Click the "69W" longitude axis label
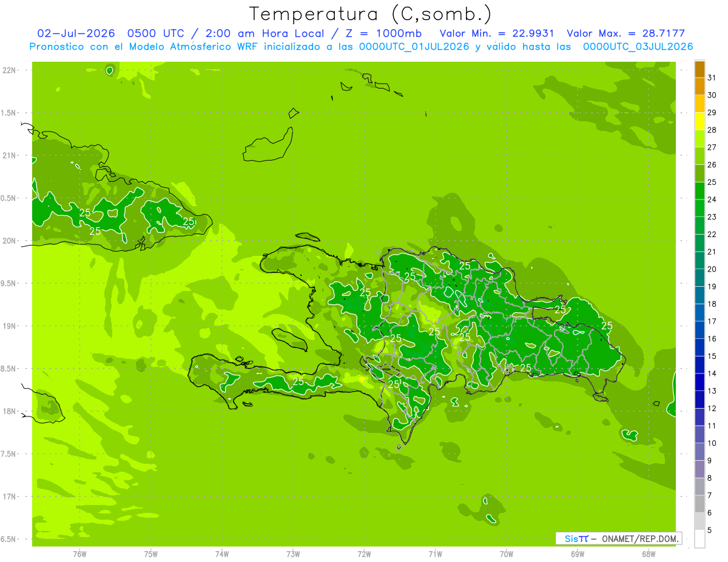This screenshot has height=562, width=728. 578,554
